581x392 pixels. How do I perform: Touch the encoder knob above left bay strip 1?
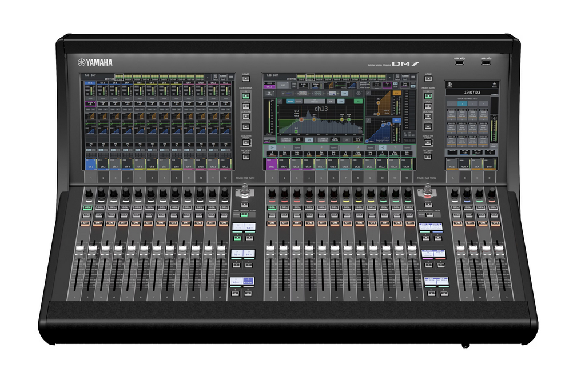[89, 193]
